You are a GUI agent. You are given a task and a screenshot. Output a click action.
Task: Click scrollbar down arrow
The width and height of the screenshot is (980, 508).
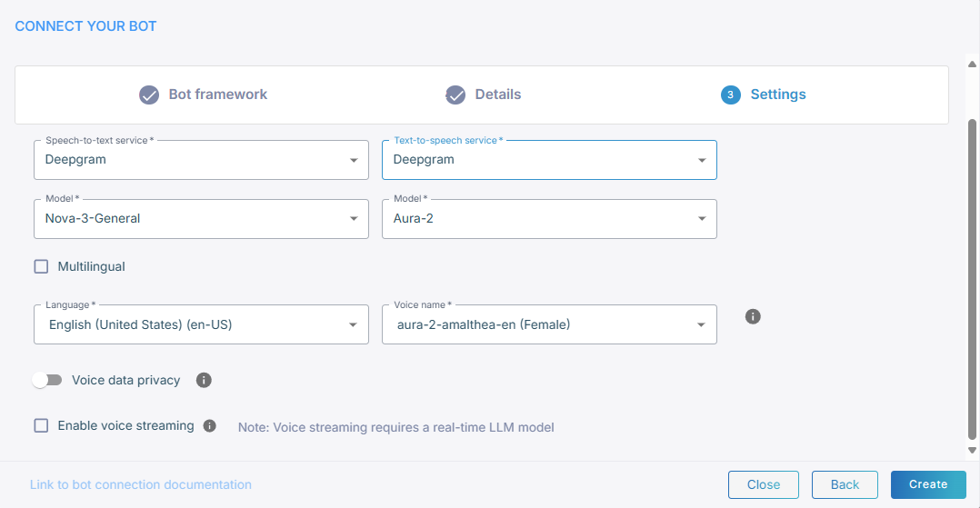[x=972, y=450]
